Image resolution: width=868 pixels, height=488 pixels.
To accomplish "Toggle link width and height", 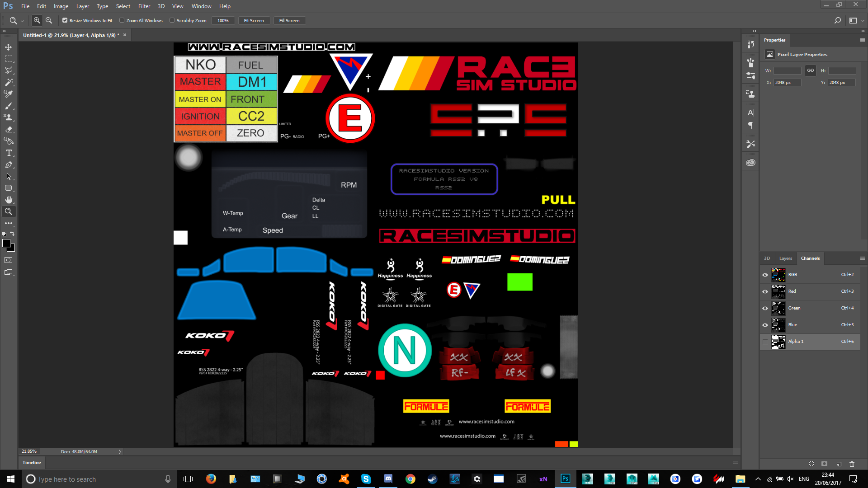I will (x=811, y=70).
